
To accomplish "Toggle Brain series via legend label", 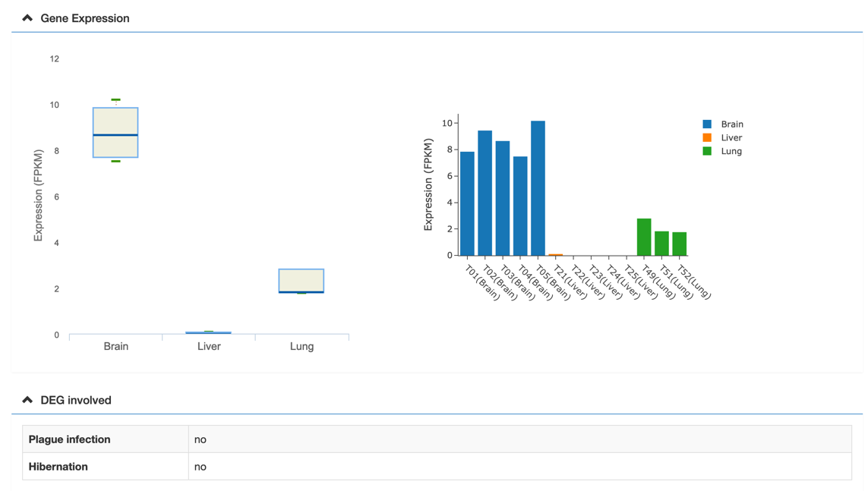I will point(732,124).
